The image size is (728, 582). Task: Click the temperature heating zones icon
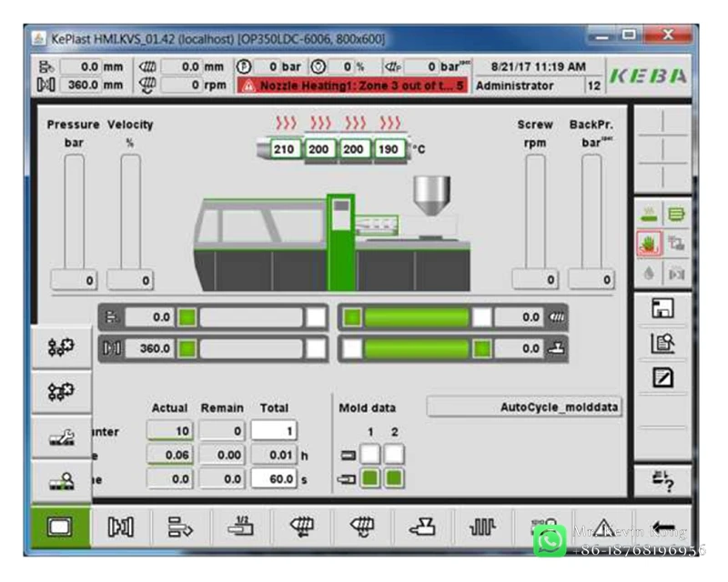coord(481,527)
